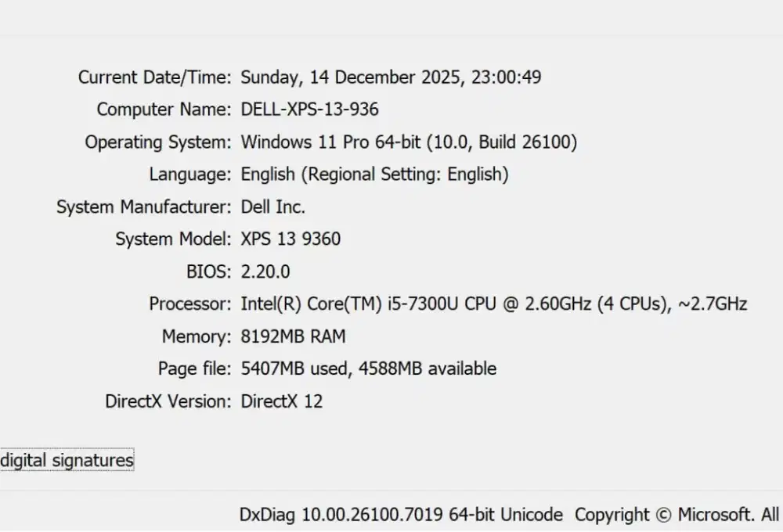Click the Current Date/Time value text
The height and width of the screenshot is (532, 783).
click(x=391, y=77)
